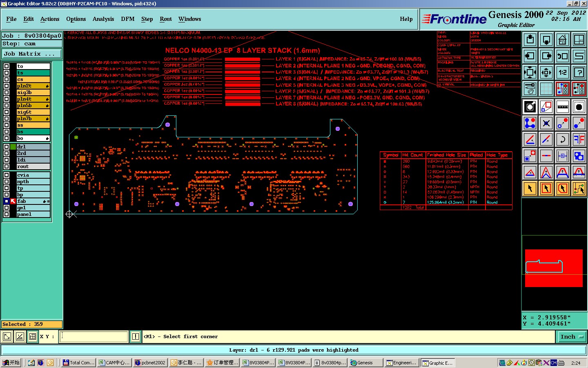Screen dimensions: 588x368
Task: Click the mirror F icon
Action: point(579,139)
